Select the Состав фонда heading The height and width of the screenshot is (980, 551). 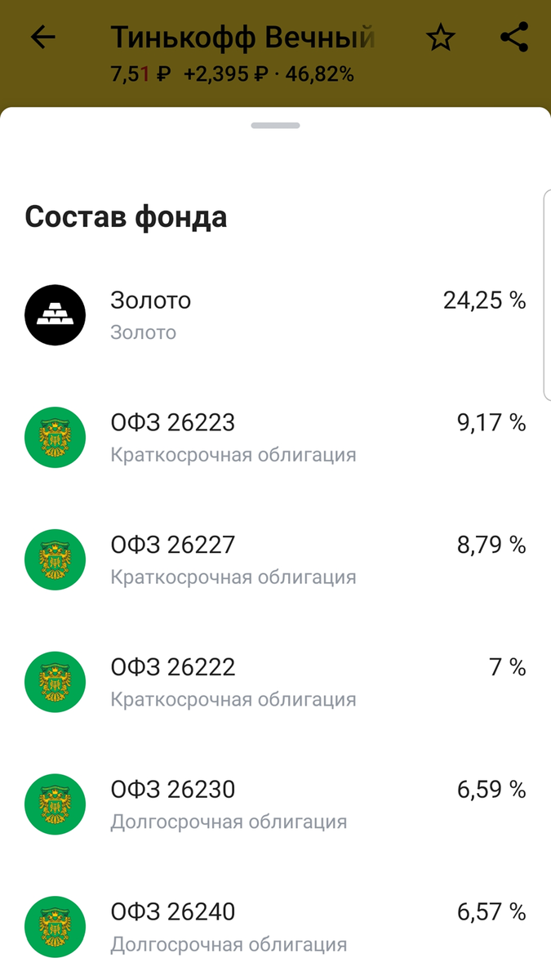pos(127,217)
